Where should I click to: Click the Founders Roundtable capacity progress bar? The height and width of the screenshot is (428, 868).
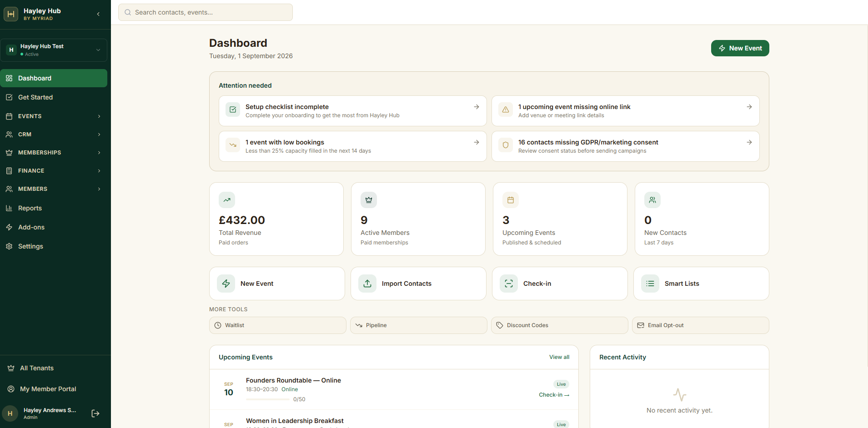(268, 399)
